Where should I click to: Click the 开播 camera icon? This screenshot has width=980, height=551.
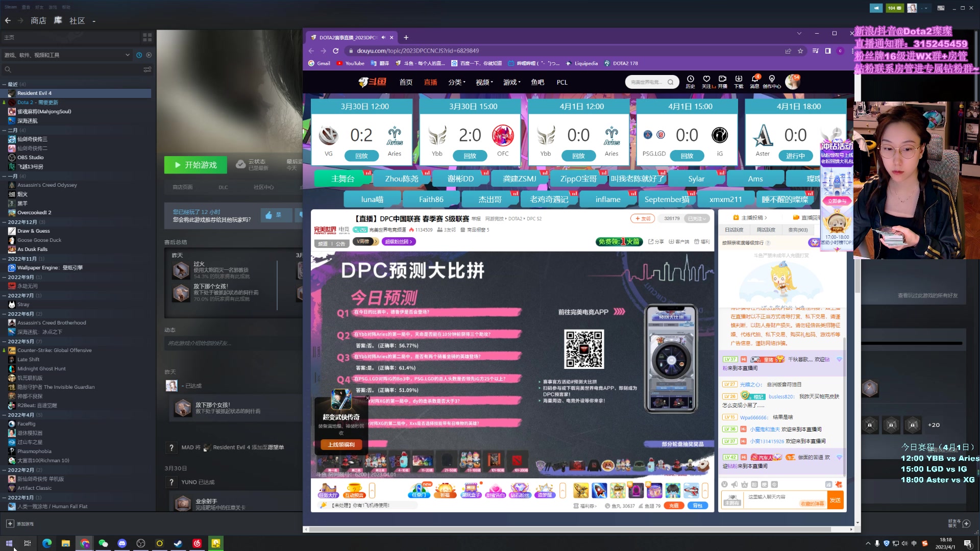pyautogui.click(x=722, y=79)
